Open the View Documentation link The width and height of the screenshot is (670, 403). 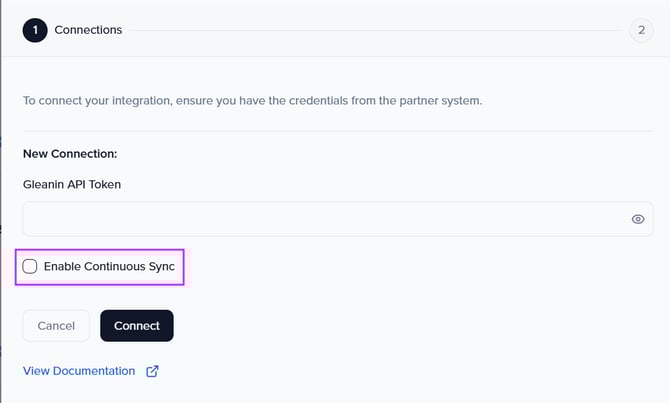pos(79,371)
